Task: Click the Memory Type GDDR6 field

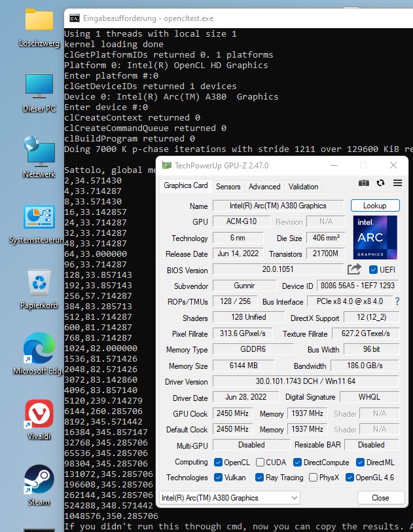Action: coord(253,349)
